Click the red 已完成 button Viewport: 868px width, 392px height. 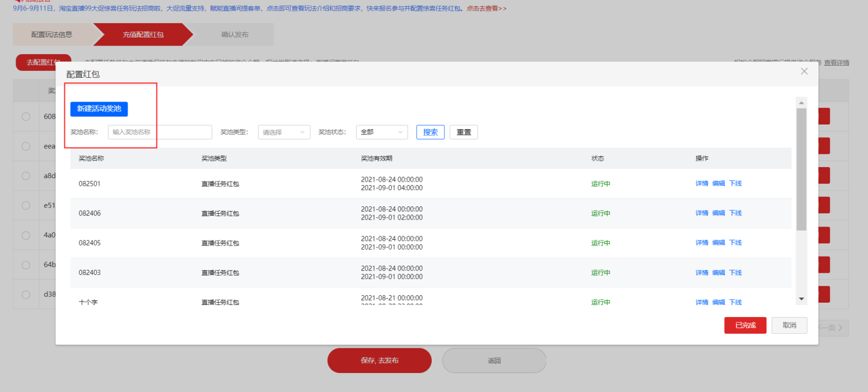(x=745, y=325)
